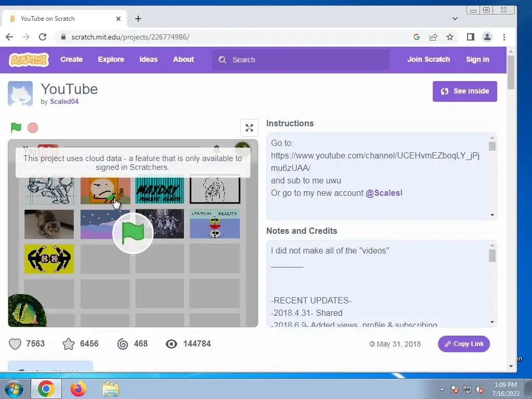Click the address bar URL
Viewport: 532px width, 399px height.
coord(130,37)
